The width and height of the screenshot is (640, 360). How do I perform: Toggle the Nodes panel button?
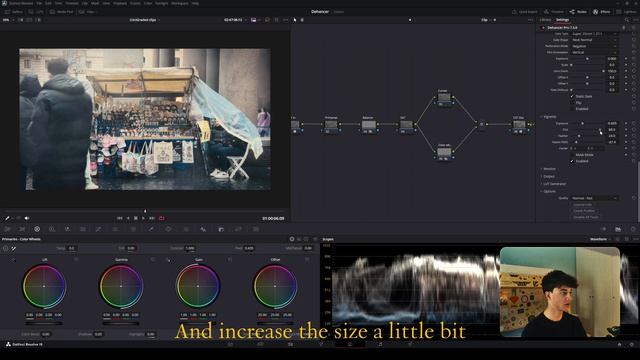pyautogui.click(x=578, y=12)
